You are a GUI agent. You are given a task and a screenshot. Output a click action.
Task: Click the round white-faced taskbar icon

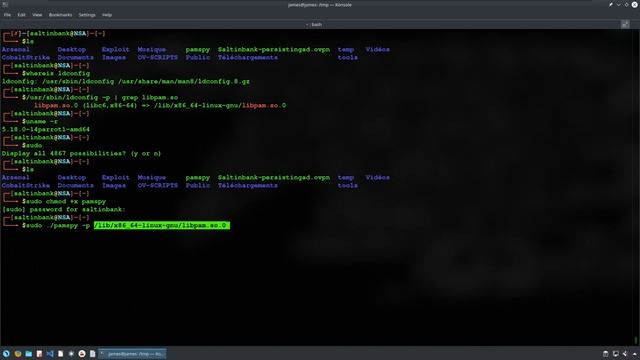[x=82, y=353]
